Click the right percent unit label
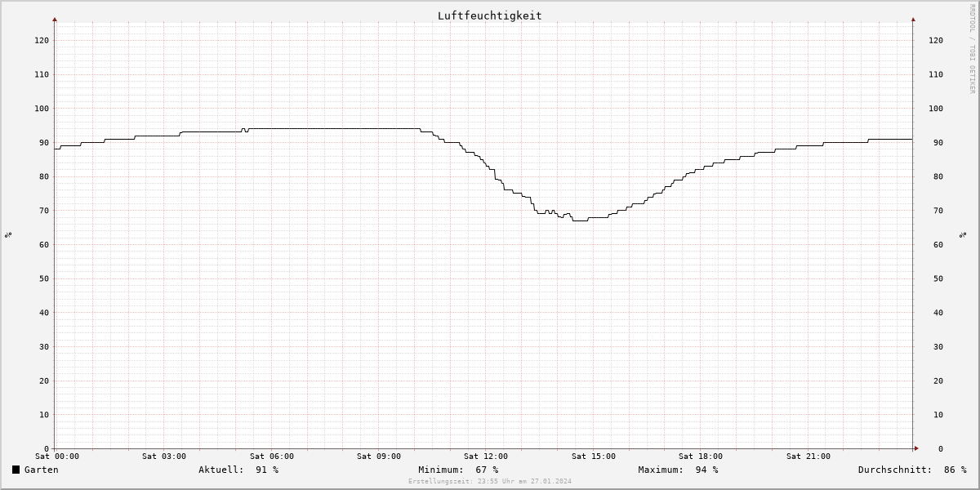980x490 pixels. coord(963,234)
